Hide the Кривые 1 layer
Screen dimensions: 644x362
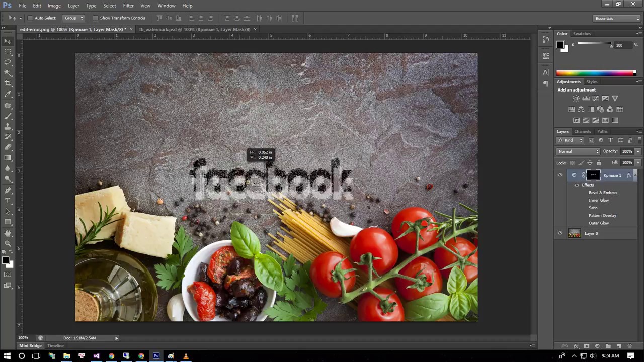tap(560, 175)
